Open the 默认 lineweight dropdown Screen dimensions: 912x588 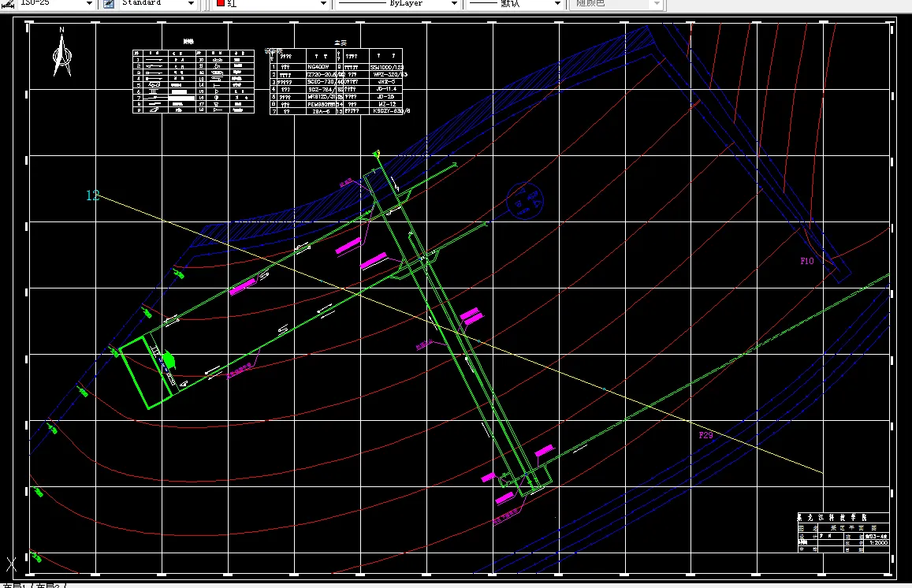[x=557, y=3]
